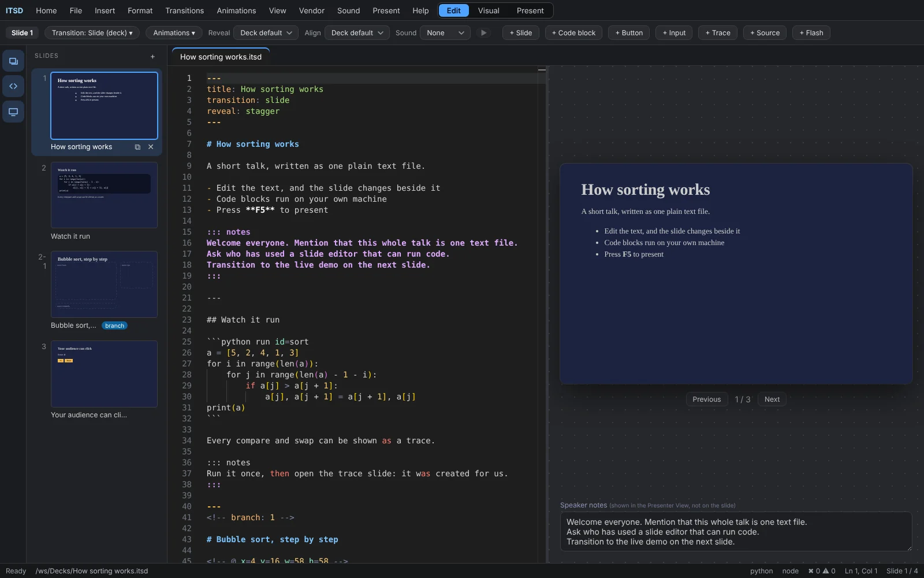The image size is (924, 578).
Task: Go to the previous slide in preview
Action: click(707, 399)
